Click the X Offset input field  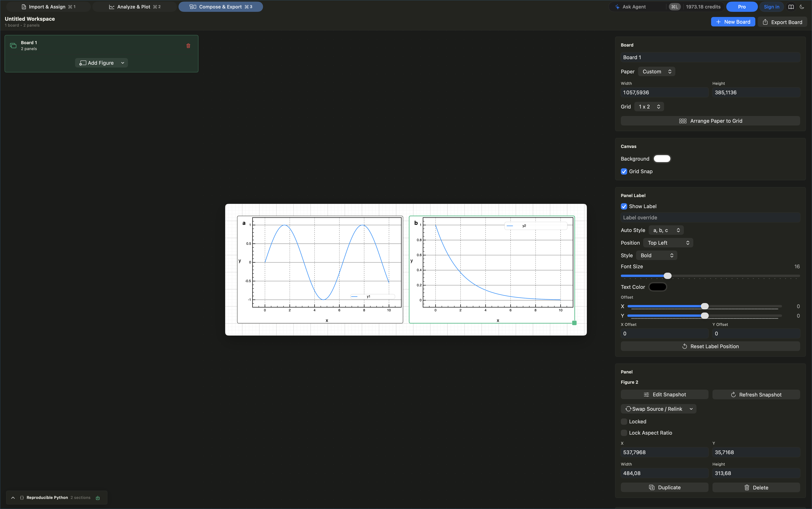[x=664, y=334]
